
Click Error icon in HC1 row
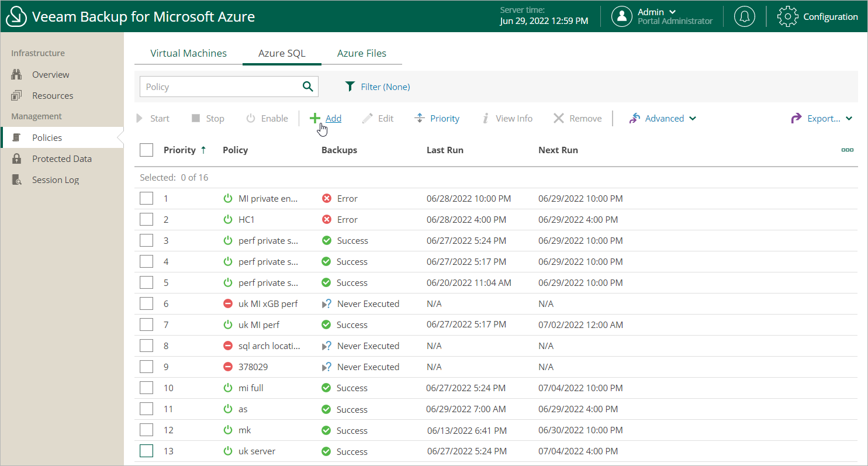(327, 219)
